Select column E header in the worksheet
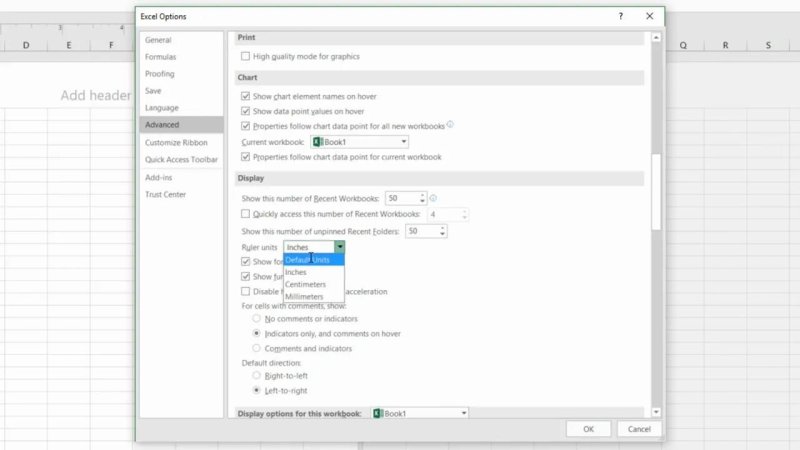800x450 pixels. (68, 45)
